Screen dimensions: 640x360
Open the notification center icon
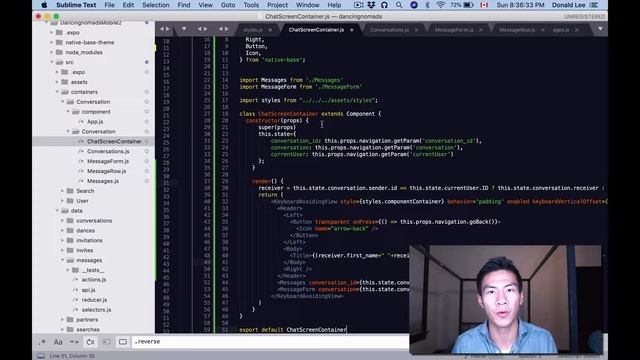coord(594,5)
